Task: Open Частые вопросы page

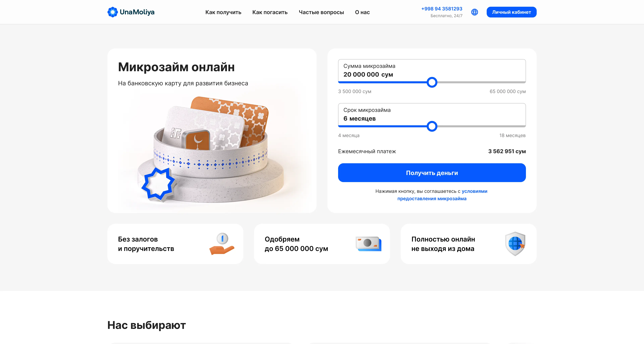Action: click(321, 12)
